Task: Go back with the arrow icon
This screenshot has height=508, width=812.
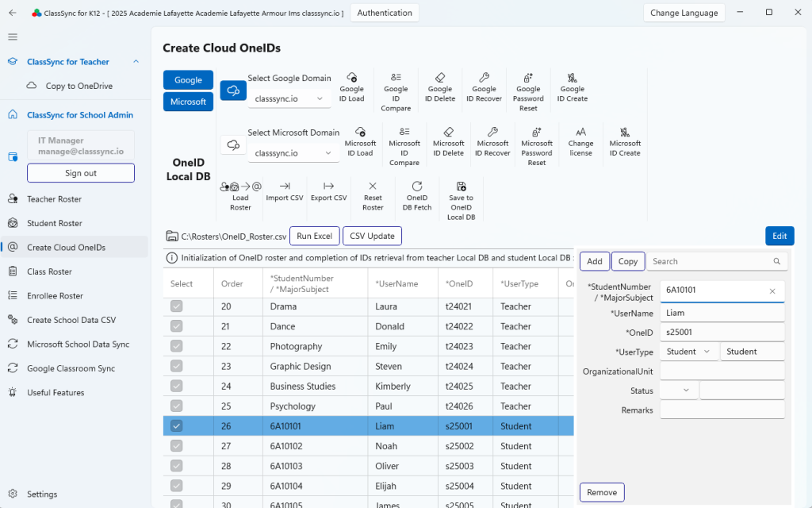Action: click(x=13, y=13)
